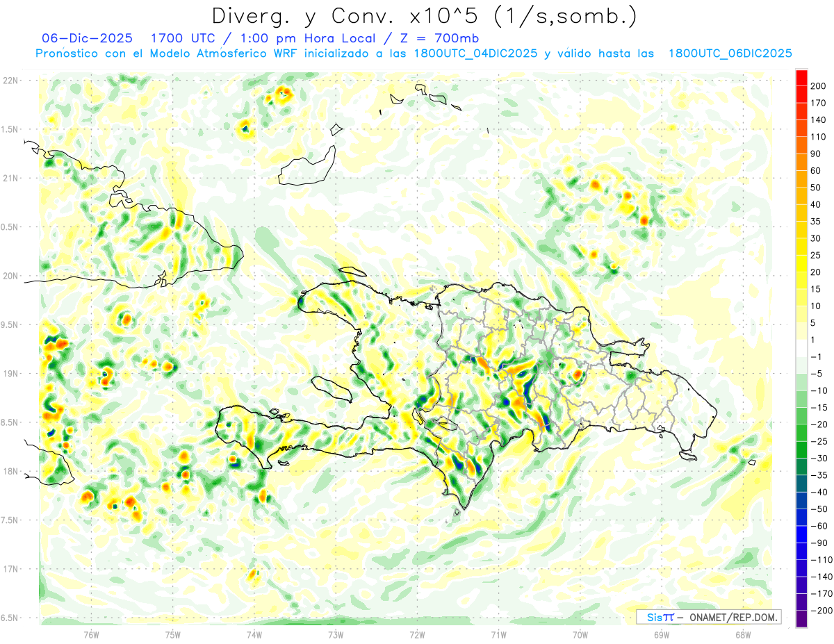Screen dimensions: 834x644
Task: Click the '-60' color scale label
Action: (819, 526)
